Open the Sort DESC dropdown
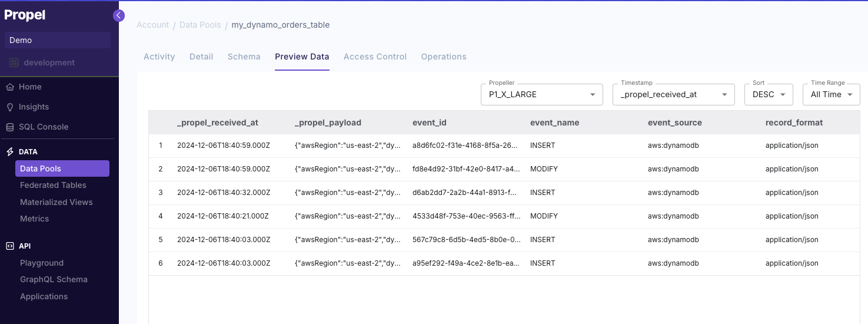Viewport: 868px width, 324px height. click(x=769, y=94)
